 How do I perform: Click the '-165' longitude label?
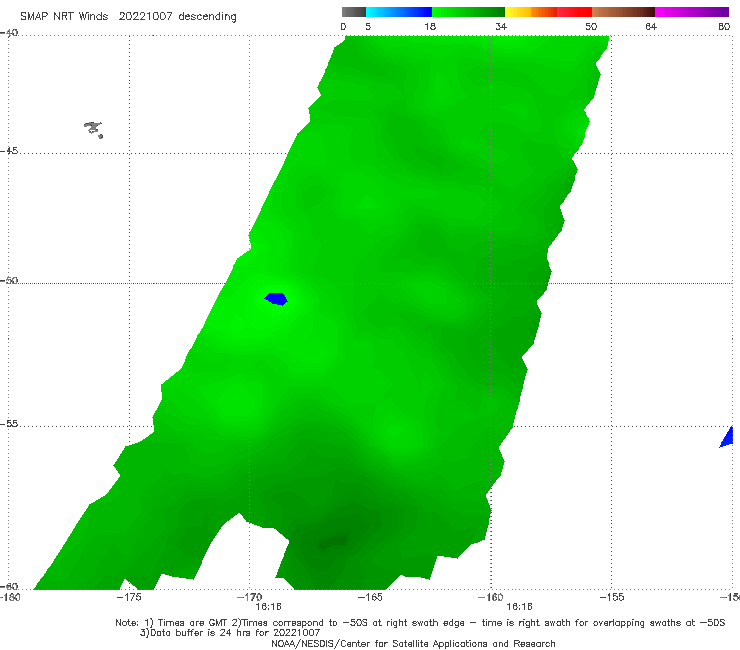pyautogui.click(x=370, y=597)
